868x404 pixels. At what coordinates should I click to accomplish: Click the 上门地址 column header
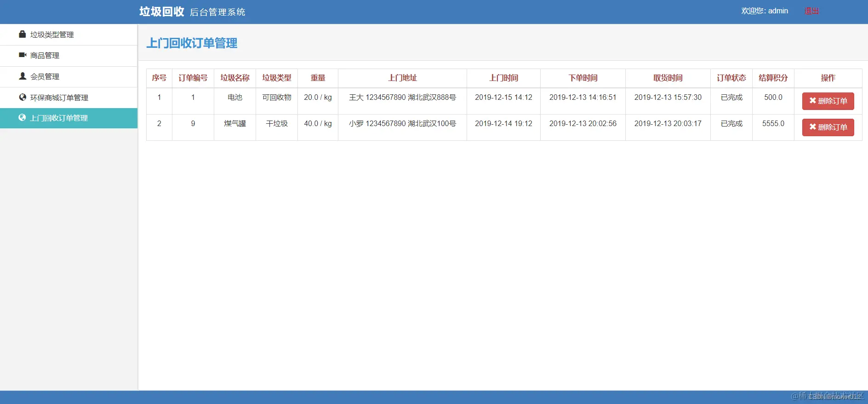(402, 78)
